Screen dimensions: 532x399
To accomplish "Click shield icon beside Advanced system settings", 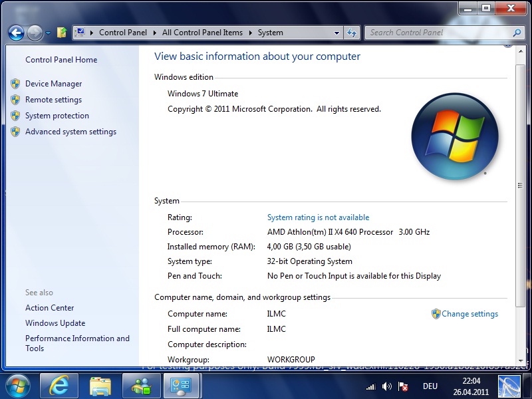I will click(15, 132).
